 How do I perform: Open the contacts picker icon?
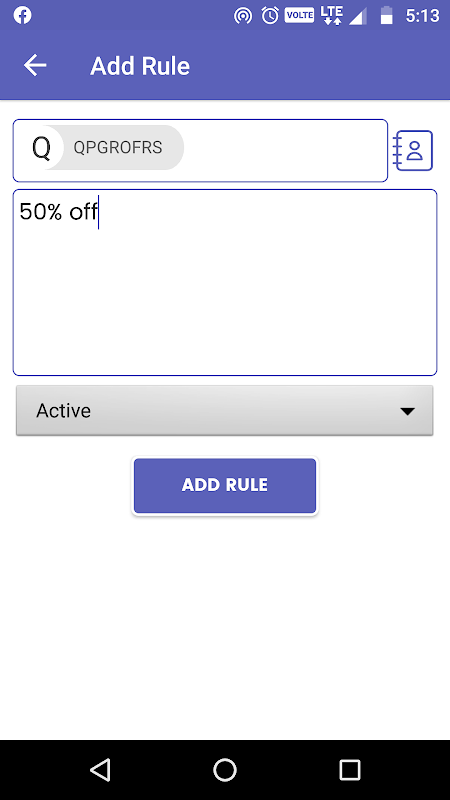[414, 151]
